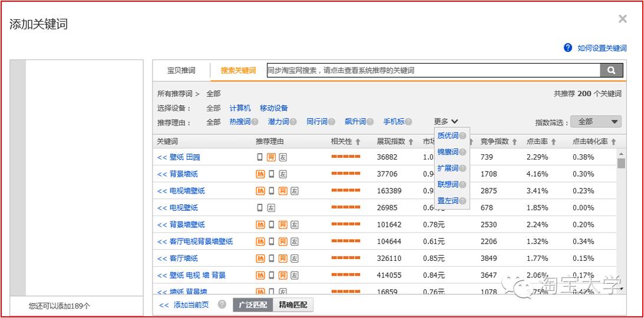Select 精确匹配 match mode
The width and height of the screenshot is (644, 318).
(293, 305)
